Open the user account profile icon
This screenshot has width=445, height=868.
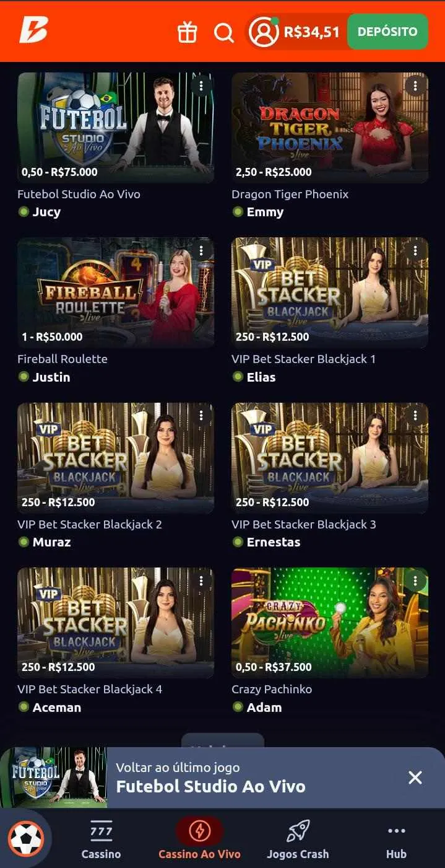264,32
